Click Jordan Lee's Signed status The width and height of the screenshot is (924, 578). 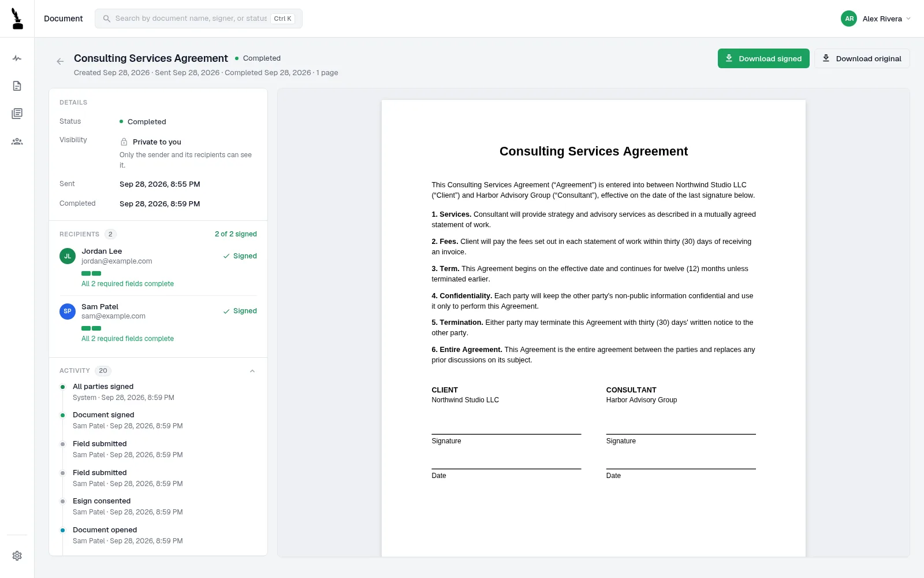tap(240, 256)
